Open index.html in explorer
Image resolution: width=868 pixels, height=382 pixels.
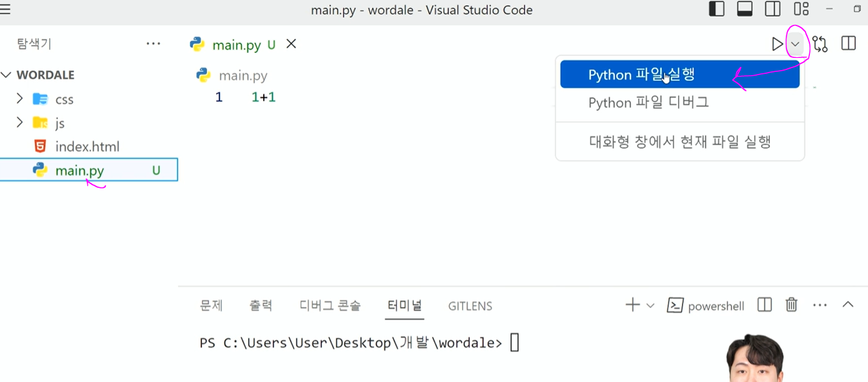pos(87,146)
